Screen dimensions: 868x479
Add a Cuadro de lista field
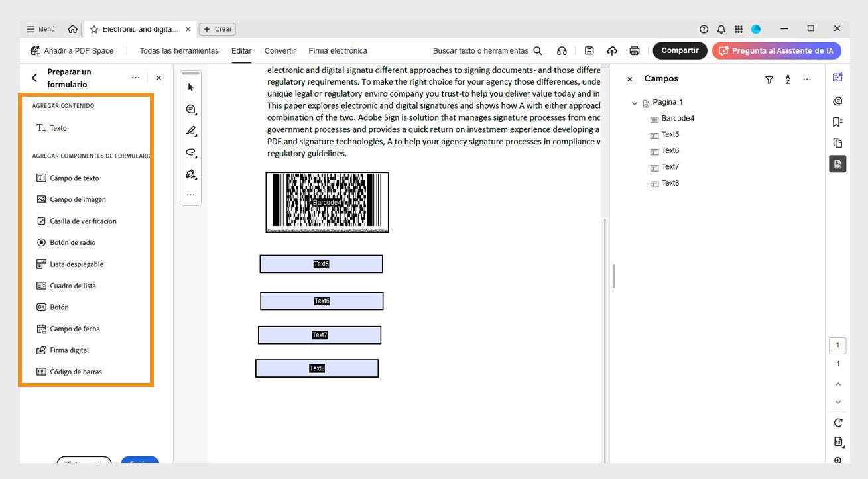pos(66,286)
